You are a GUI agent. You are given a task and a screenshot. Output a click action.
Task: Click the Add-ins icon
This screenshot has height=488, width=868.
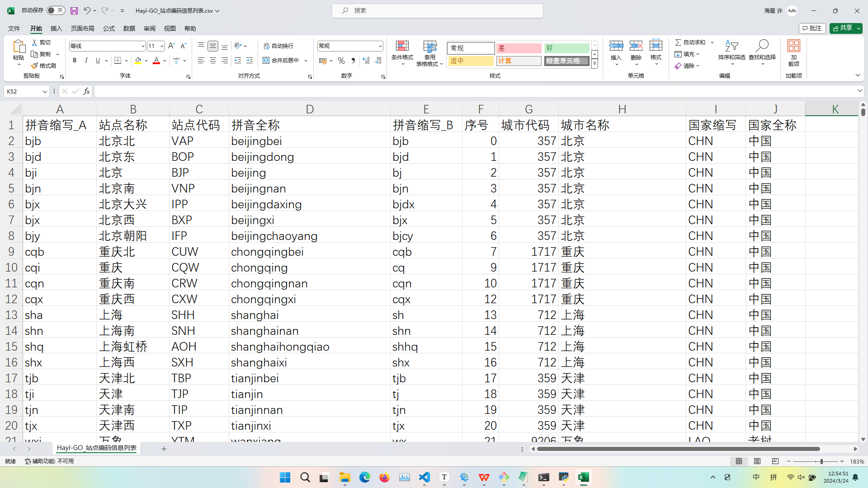tap(793, 46)
